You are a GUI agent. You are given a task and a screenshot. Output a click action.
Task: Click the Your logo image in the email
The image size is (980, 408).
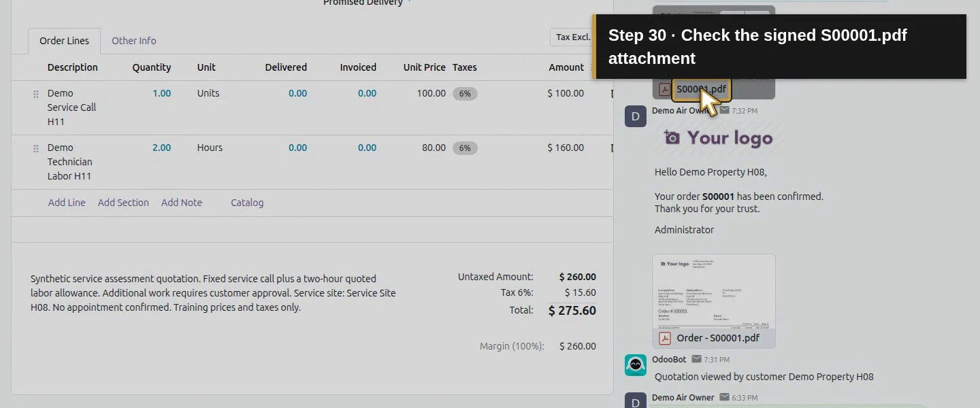pos(718,138)
